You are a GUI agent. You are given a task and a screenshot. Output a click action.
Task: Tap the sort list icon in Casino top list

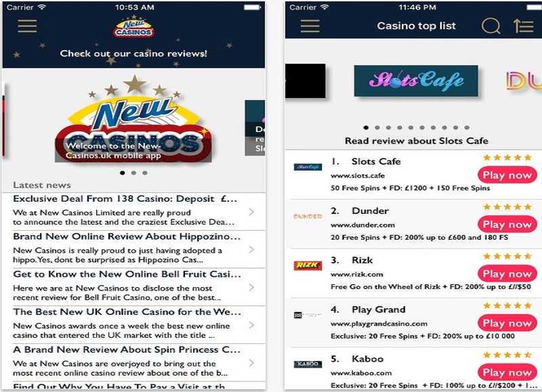(x=523, y=26)
